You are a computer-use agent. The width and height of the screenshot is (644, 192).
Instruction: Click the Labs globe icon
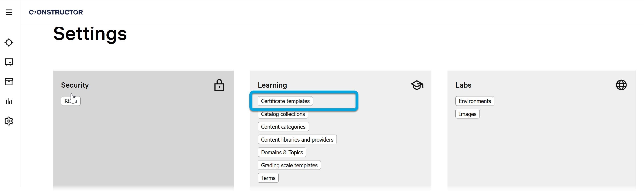click(621, 85)
